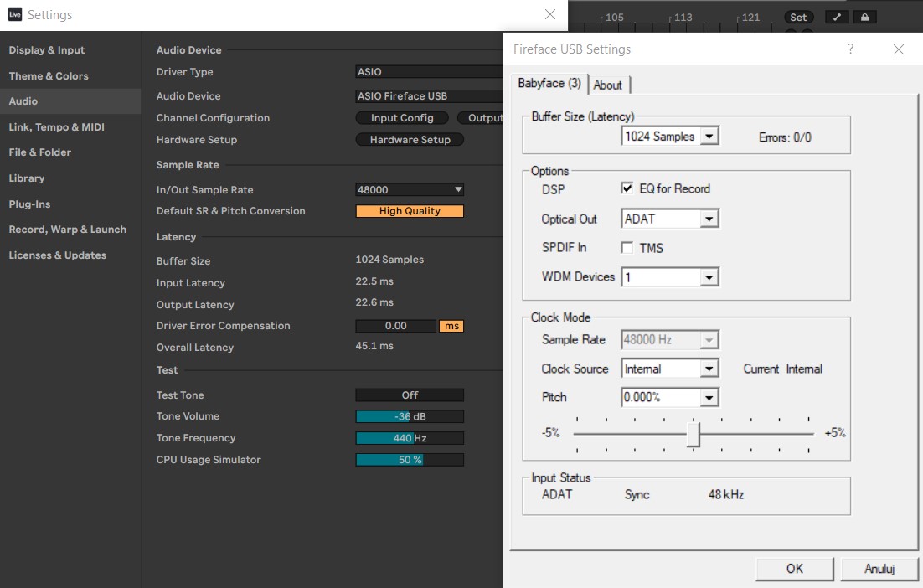Click the CPU Usage Simulator slider
This screenshot has height=588, width=923.
point(410,460)
